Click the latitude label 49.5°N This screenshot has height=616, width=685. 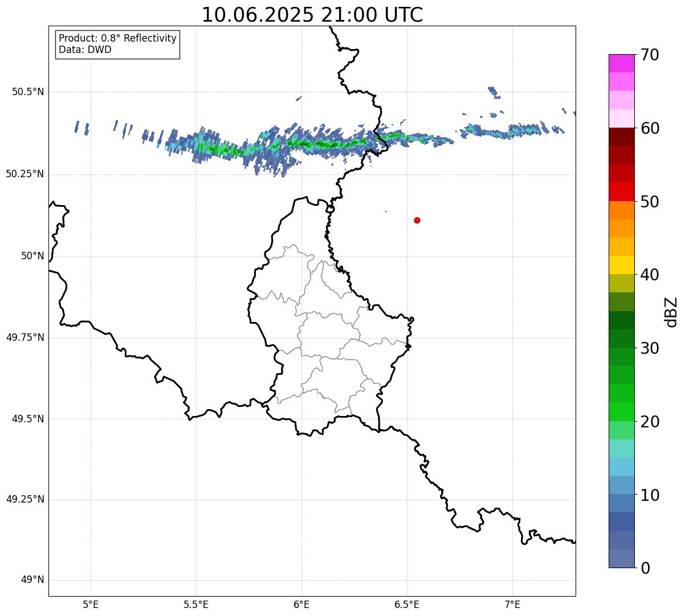click(28, 419)
